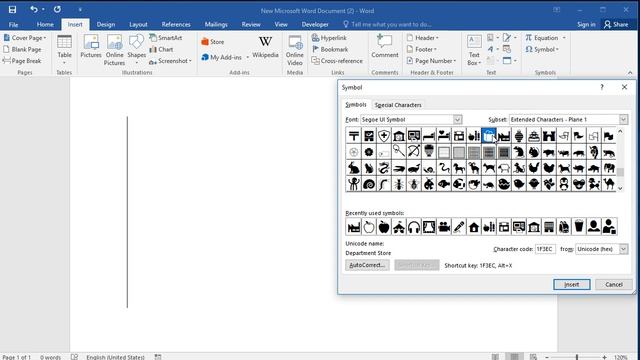
Task: Insert a Blank Page
Action: point(22,49)
